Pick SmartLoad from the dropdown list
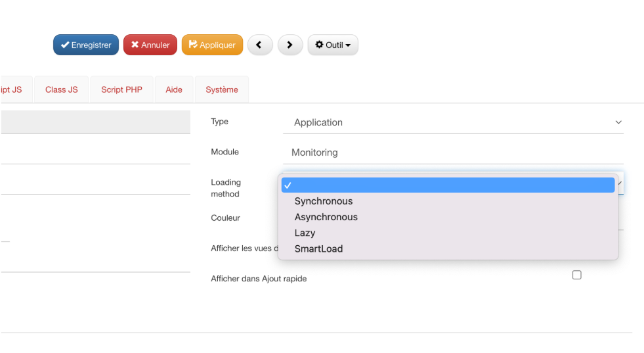Screen dimensions: 644x353 point(319,248)
